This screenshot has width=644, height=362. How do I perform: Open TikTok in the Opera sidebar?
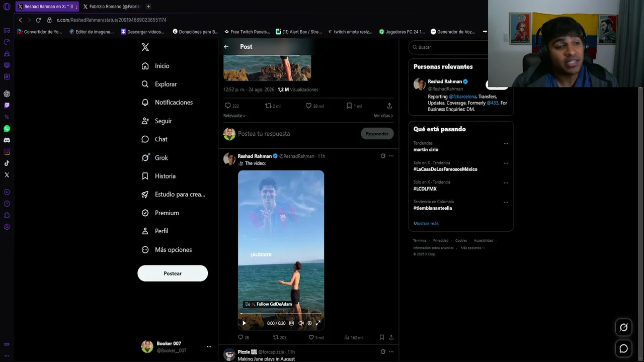7,163
